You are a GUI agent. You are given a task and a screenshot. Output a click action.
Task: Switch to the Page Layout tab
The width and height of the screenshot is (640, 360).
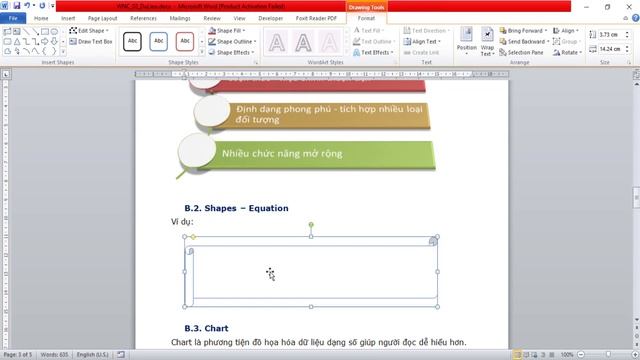tap(102, 18)
